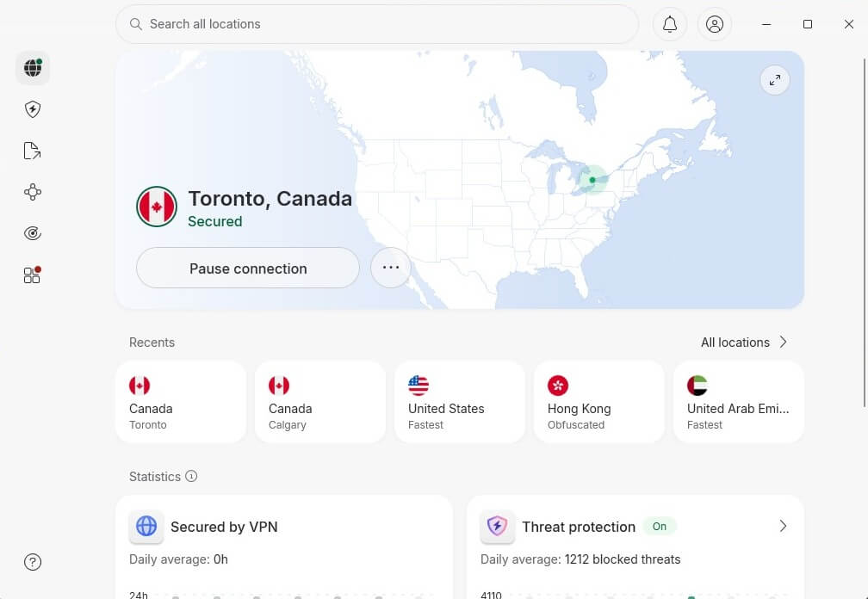The image size is (868, 599).
Task: Open the apps grid with red dot
Action: coord(33,275)
